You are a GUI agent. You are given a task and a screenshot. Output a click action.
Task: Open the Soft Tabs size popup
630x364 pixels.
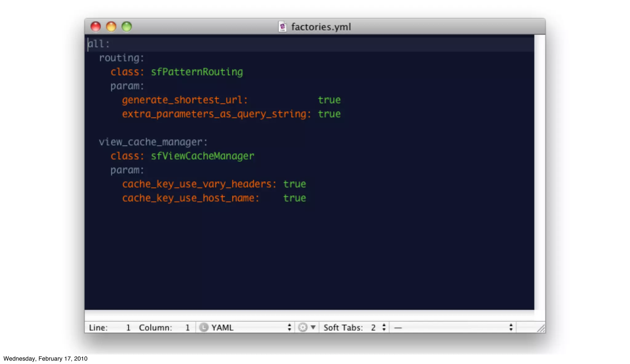[355, 327]
